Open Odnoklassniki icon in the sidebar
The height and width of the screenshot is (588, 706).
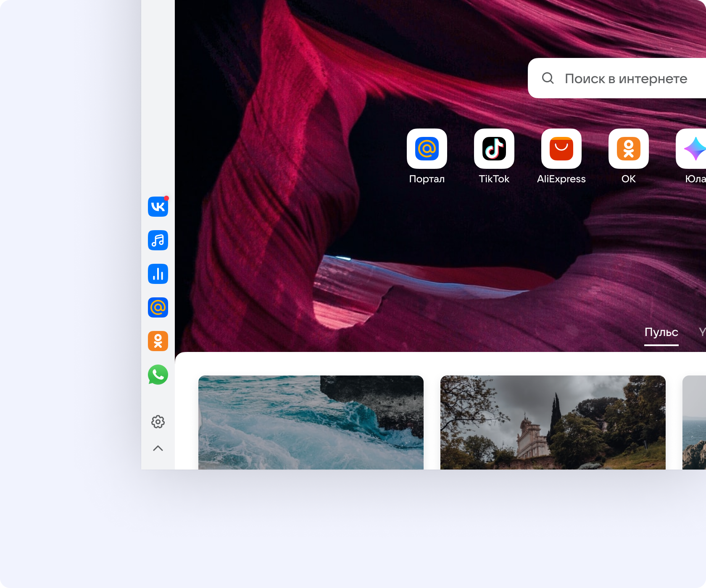158,341
